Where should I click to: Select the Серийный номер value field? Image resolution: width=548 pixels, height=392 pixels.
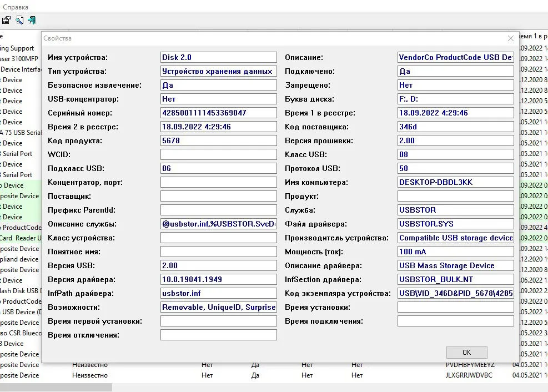point(218,113)
